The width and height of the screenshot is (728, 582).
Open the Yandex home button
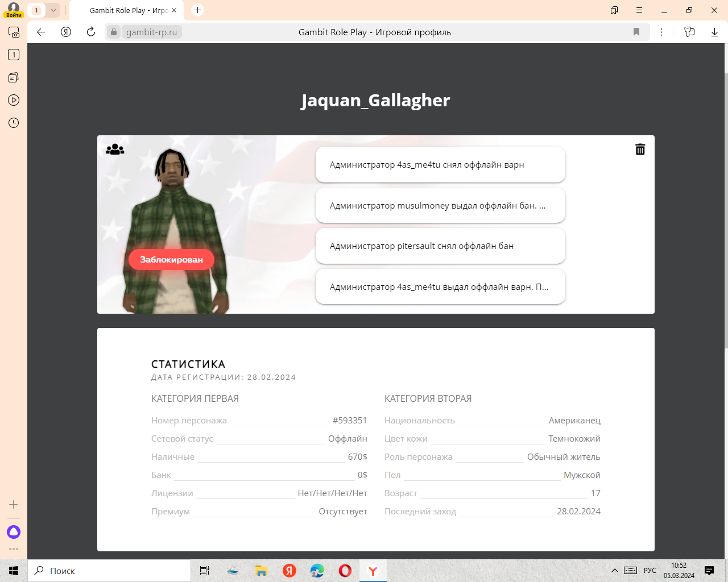pyautogui.click(x=66, y=32)
